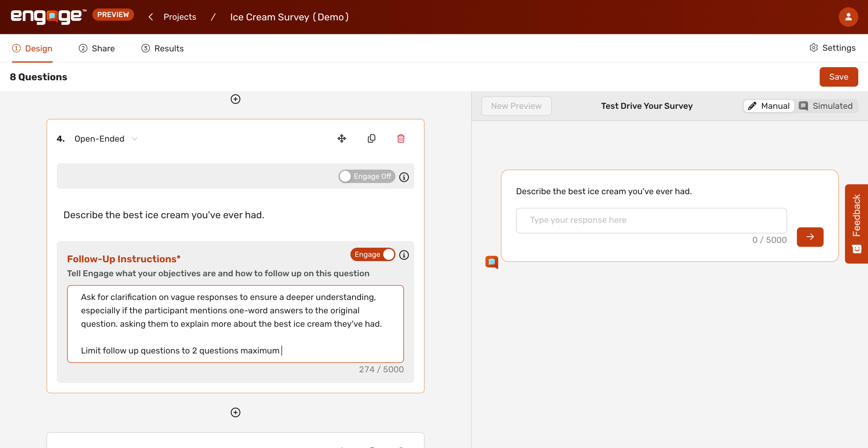This screenshot has width=868, height=448.
Task: Click the Engage logo in header
Action: [x=49, y=16]
